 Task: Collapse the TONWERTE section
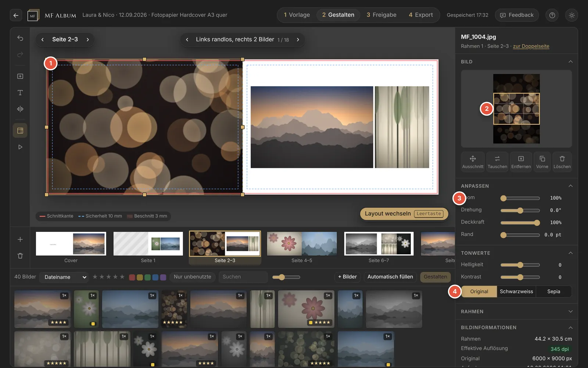click(x=570, y=253)
